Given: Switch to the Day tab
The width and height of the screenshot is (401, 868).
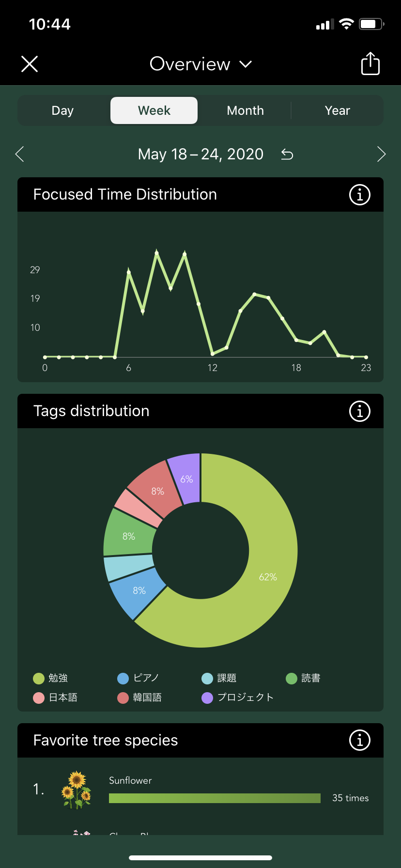Looking at the screenshot, I should pos(62,110).
